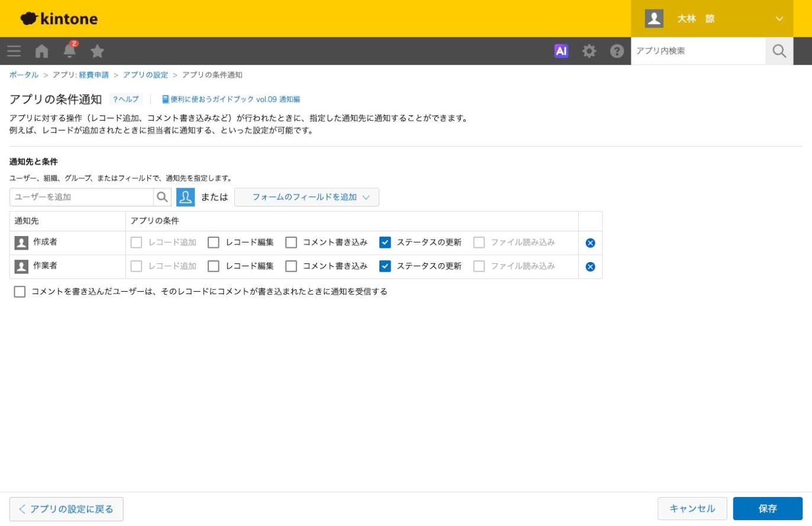Click the avatar icon of 大林 諒
812x526 pixels.
[654, 18]
